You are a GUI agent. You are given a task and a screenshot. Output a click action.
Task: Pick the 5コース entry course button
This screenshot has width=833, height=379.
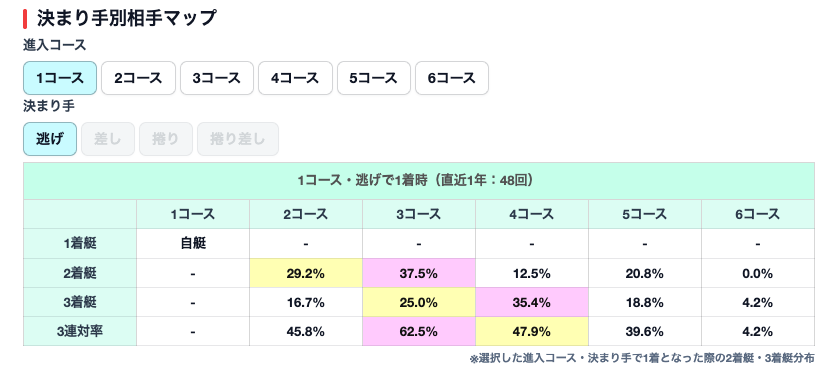click(373, 78)
